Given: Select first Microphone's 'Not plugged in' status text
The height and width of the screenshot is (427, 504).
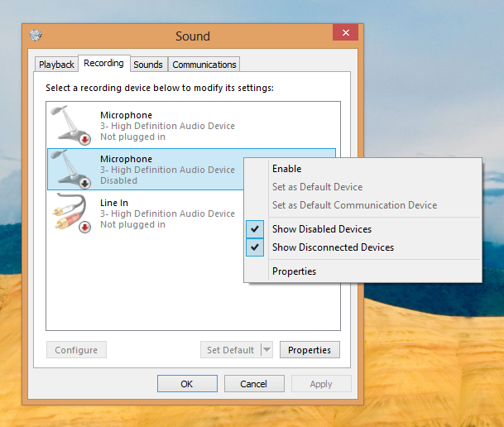Looking at the screenshot, I should pyautogui.click(x=132, y=137).
